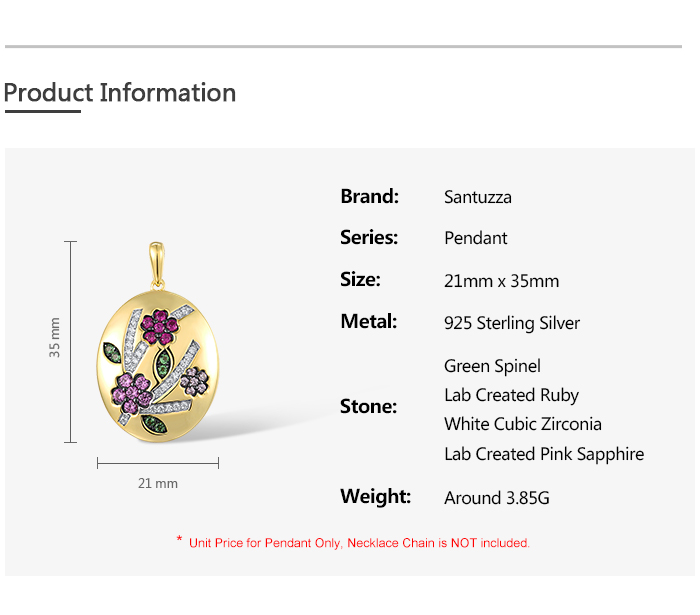Click the Around 3.85G weight value
700x615 pixels.
tap(496, 498)
